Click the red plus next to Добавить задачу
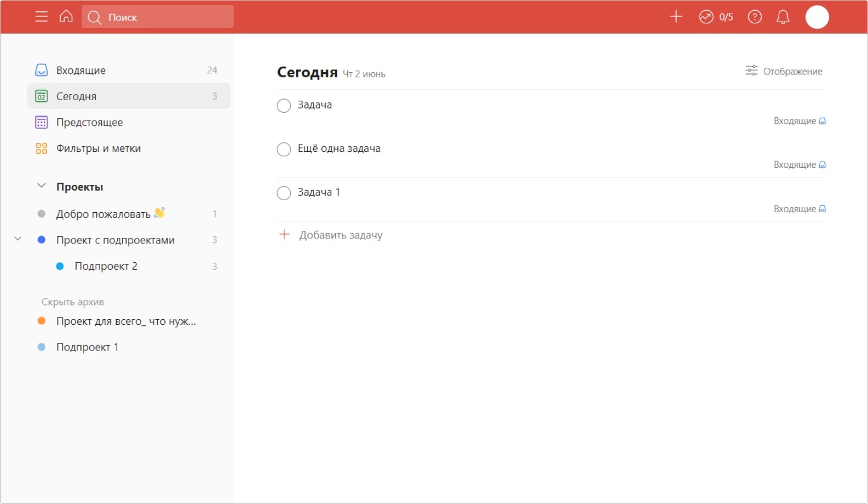The width and height of the screenshot is (868, 504). [x=285, y=234]
